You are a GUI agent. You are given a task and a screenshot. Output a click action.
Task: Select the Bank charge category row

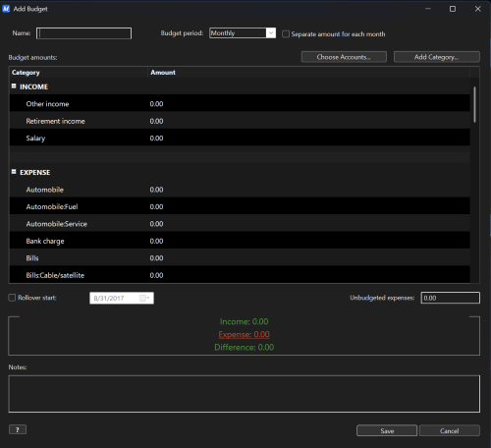[240, 241]
